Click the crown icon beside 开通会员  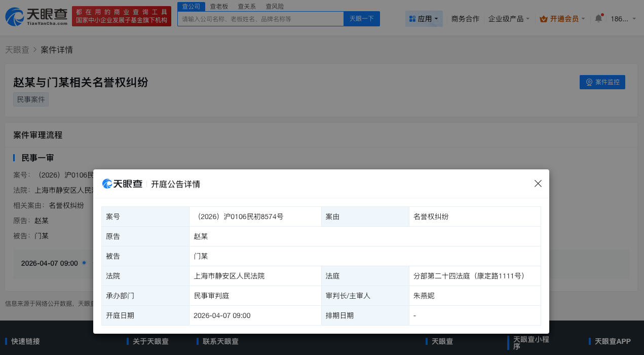tap(543, 18)
